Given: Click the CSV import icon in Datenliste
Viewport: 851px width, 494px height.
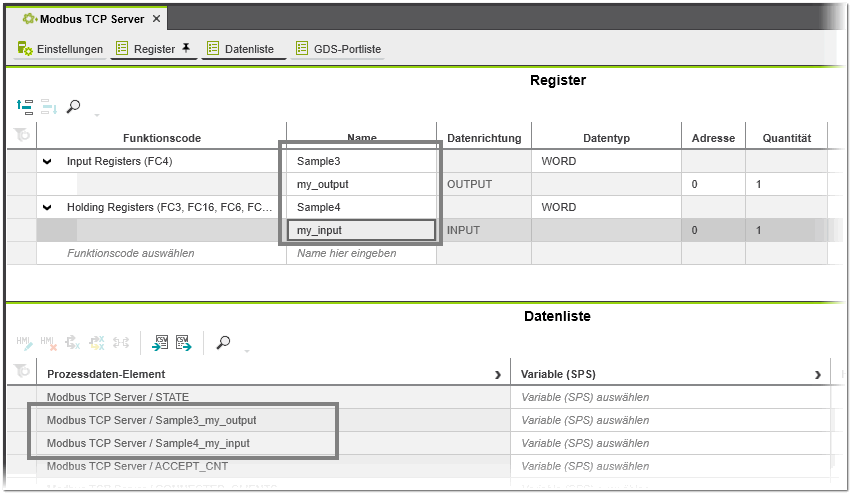Looking at the screenshot, I should pyautogui.click(x=161, y=343).
